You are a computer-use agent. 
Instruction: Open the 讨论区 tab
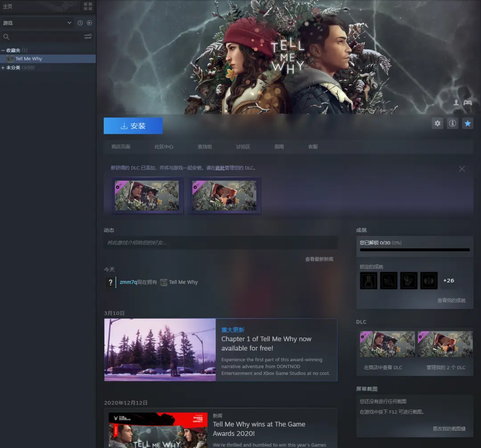click(243, 147)
